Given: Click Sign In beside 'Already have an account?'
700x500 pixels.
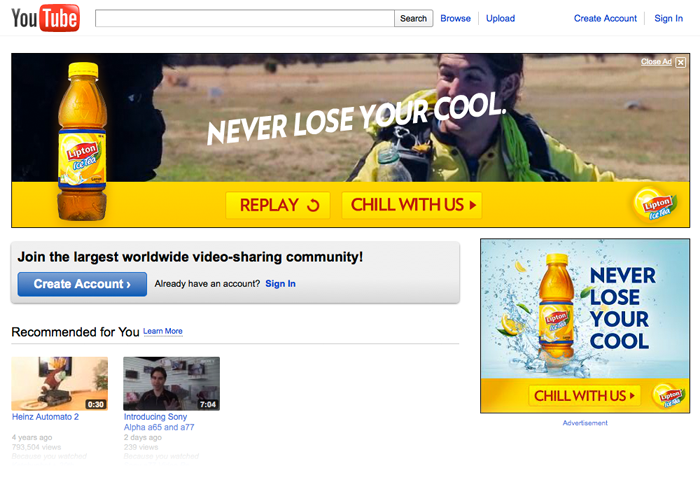Looking at the screenshot, I should coord(280,284).
